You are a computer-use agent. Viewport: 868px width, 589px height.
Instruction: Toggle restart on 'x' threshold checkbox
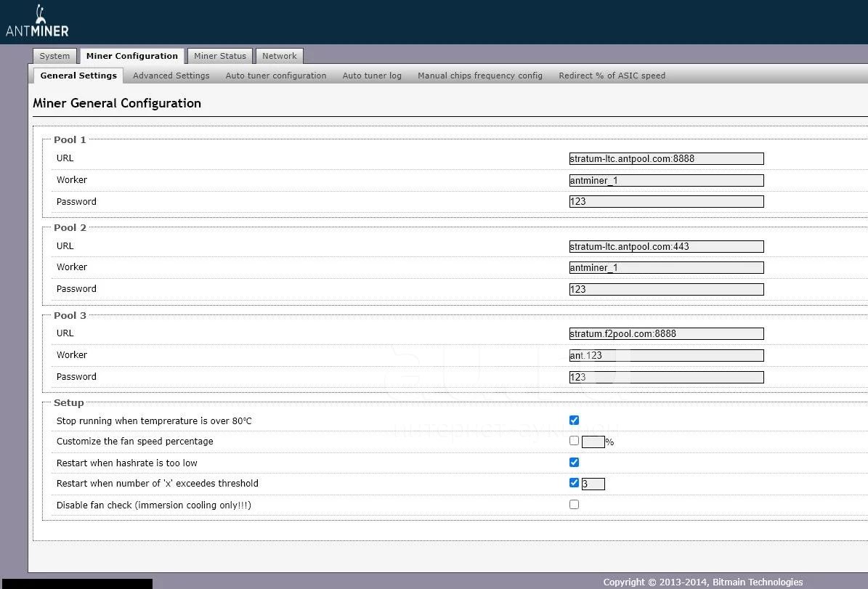(x=574, y=483)
